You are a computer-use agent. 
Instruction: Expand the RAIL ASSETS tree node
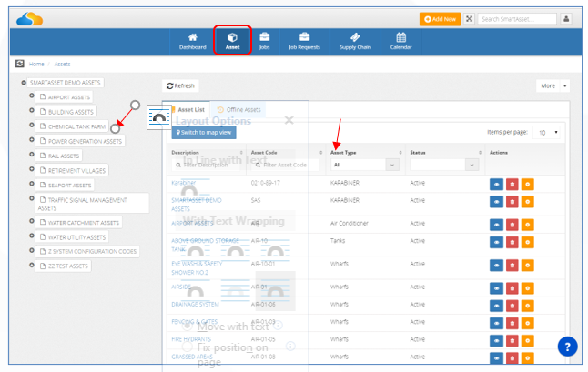click(32, 155)
